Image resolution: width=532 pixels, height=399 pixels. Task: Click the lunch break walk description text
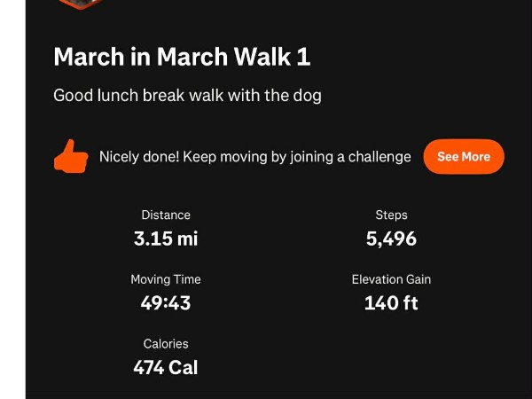point(187,96)
